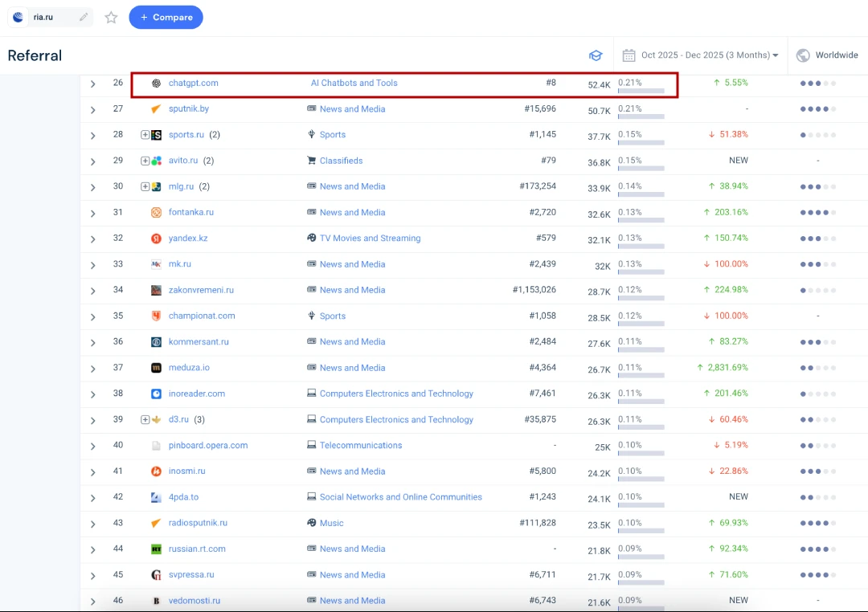Viewport: 868px width, 612px height.
Task: Open the graduation cap learning icon
Action: (596, 55)
